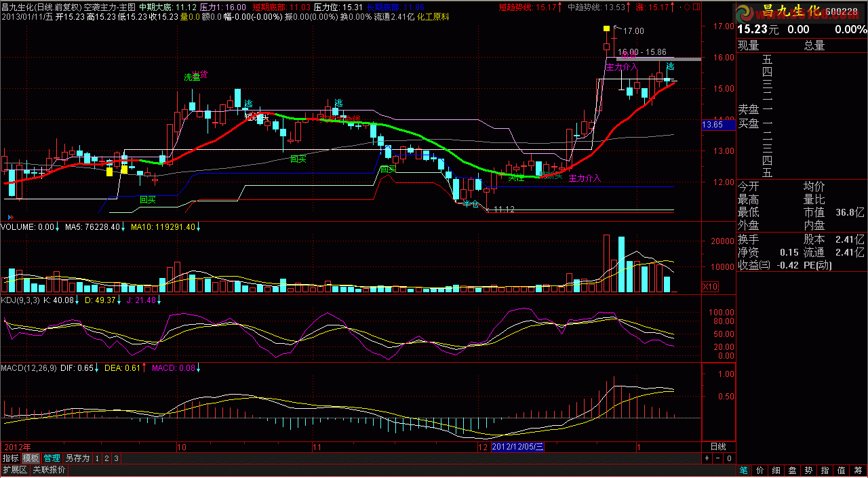This screenshot has height=478, width=868.
Task: Zoom in chart with plus button
Action: pyautogui.click(x=707, y=458)
